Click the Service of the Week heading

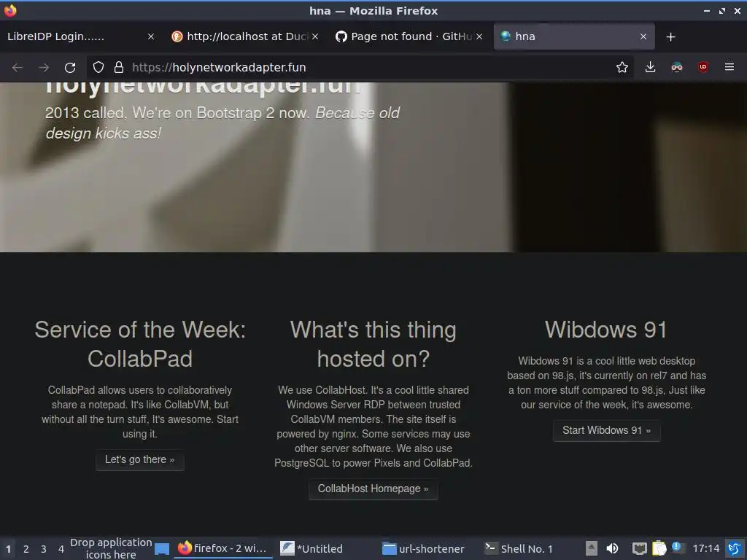coord(140,344)
